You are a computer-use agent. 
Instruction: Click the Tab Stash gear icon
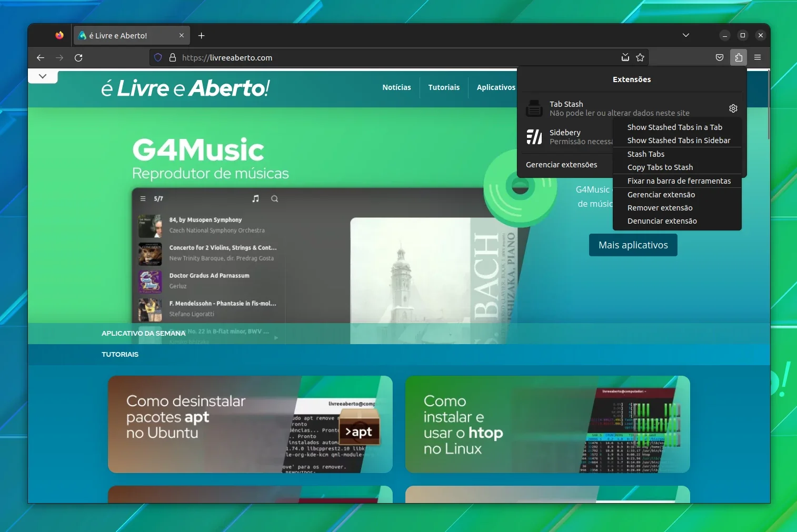point(733,108)
